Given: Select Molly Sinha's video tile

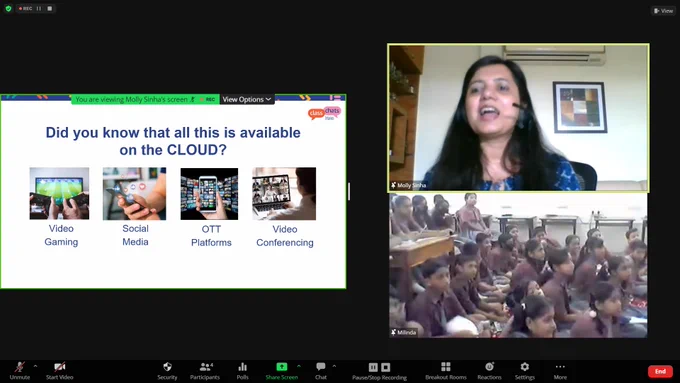Looking at the screenshot, I should (518, 118).
